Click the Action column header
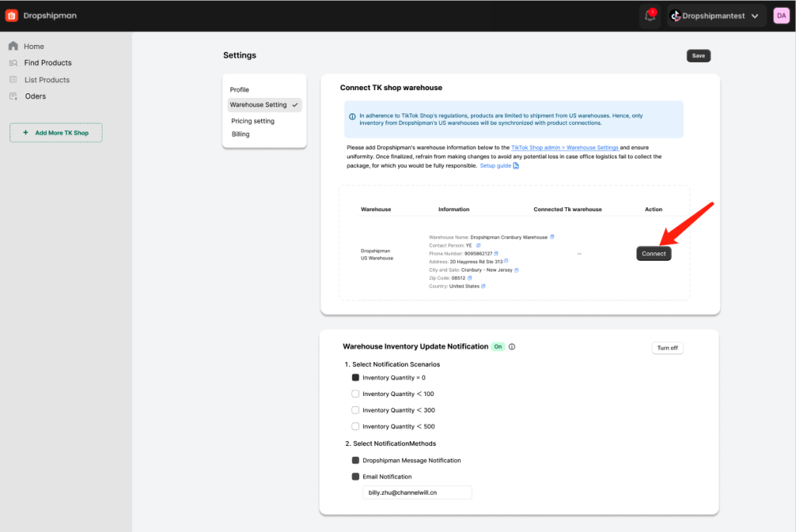Viewport: 796px width, 532px height. (x=653, y=209)
